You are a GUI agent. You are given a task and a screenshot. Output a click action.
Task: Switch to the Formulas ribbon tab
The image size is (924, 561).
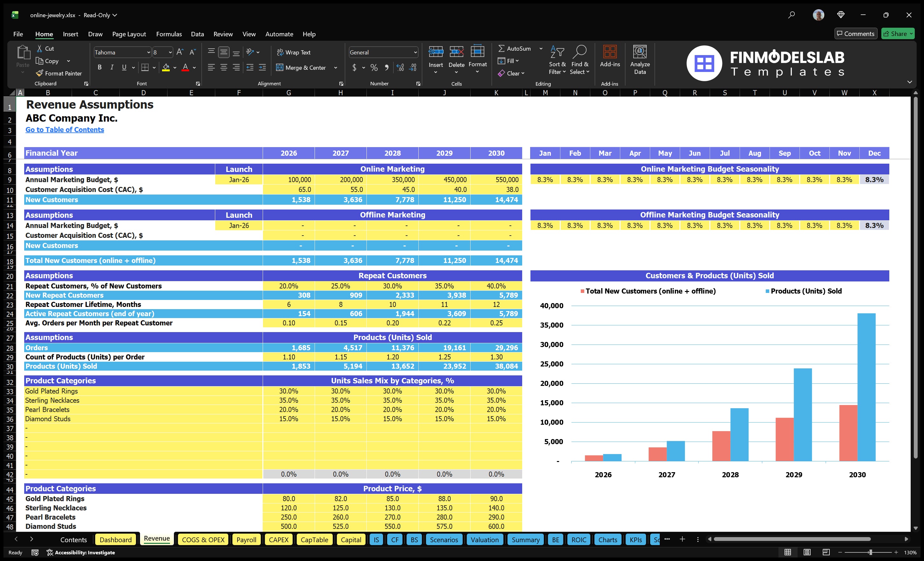169,34
